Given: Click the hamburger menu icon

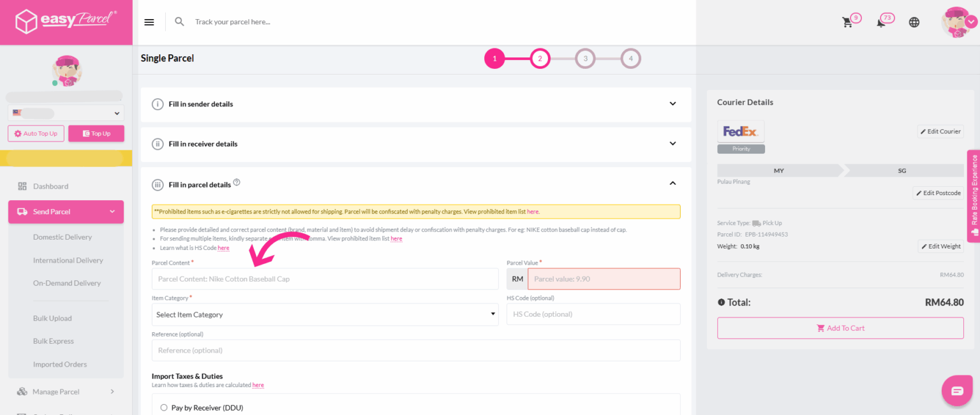Looking at the screenshot, I should [x=149, y=22].
